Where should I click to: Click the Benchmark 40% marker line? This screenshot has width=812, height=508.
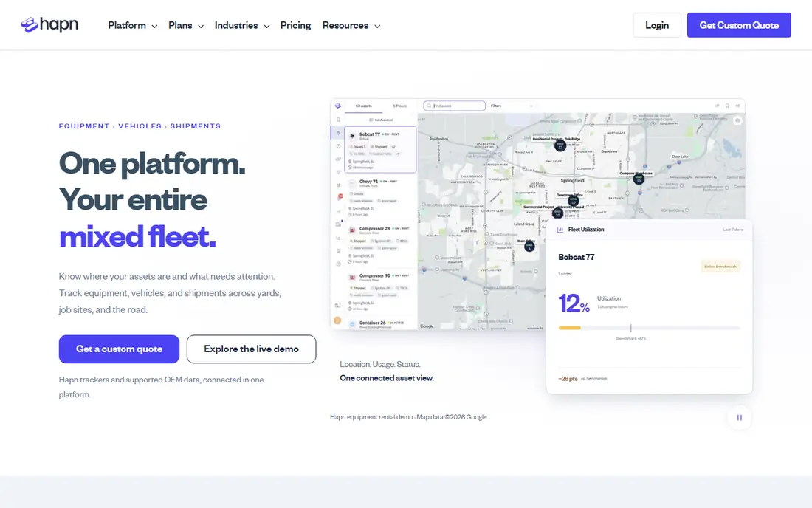[x=630, y=328]
